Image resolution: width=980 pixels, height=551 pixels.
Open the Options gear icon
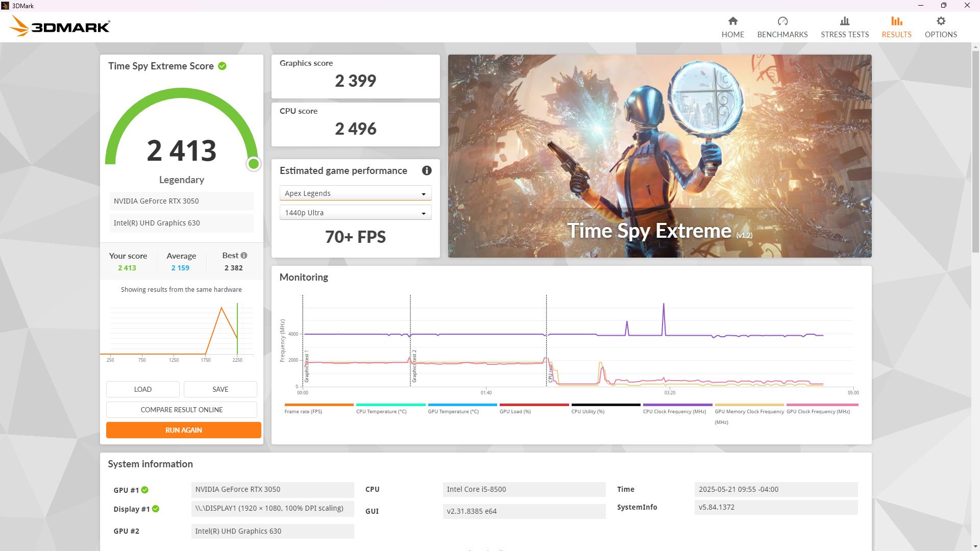pos(940,21)
